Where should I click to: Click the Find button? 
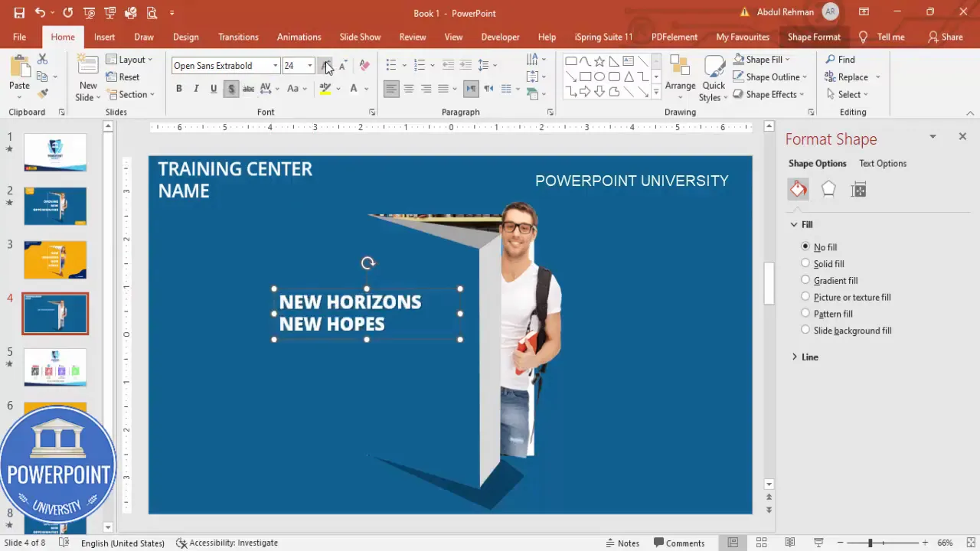pos(840,60)
